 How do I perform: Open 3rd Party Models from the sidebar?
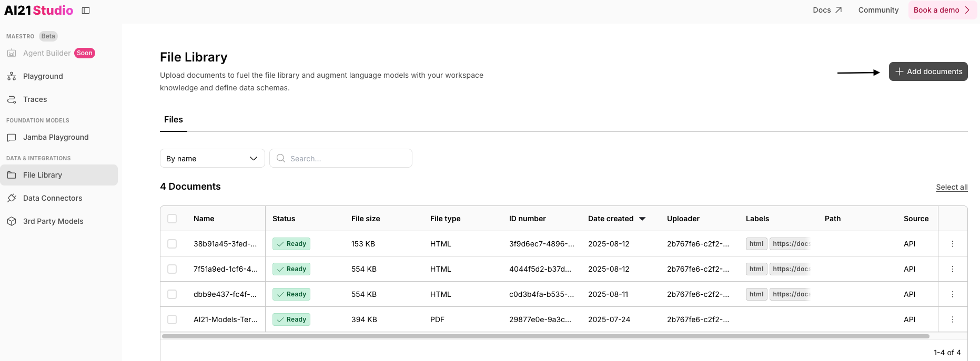point(59,221)
